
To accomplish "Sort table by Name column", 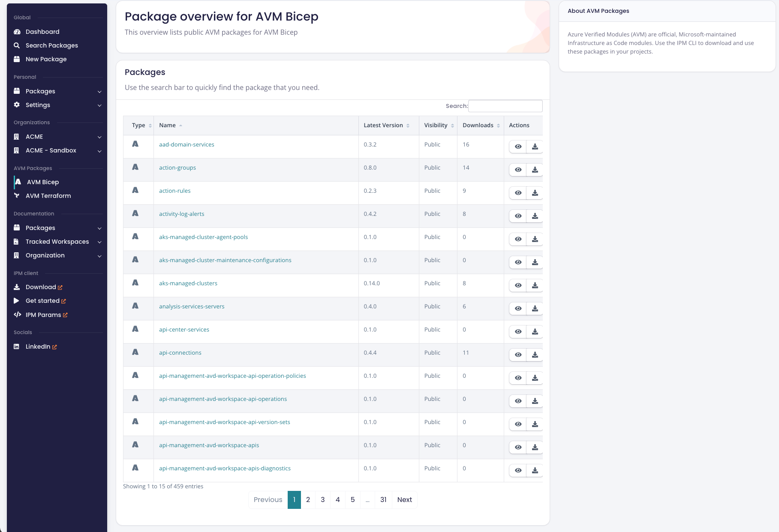I will (256, 126).
